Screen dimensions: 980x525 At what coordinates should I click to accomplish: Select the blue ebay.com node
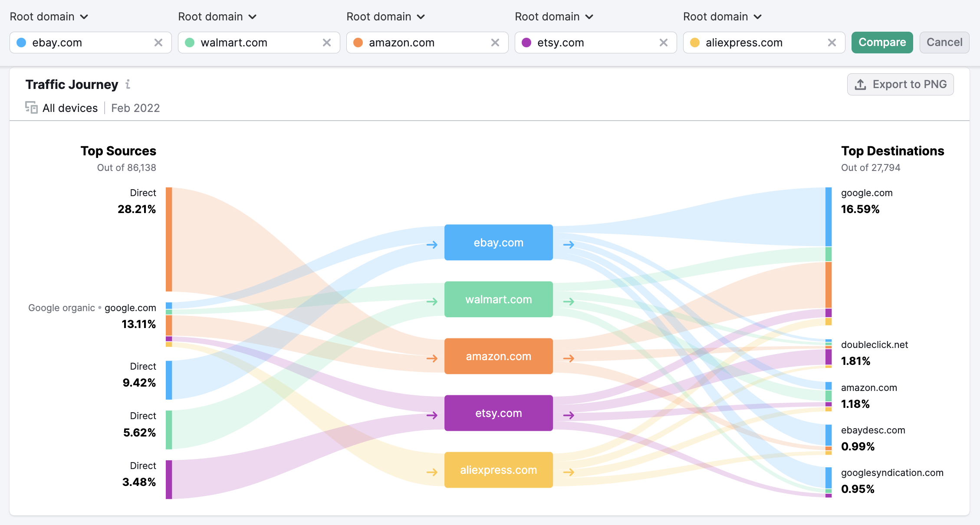[498, 243]
